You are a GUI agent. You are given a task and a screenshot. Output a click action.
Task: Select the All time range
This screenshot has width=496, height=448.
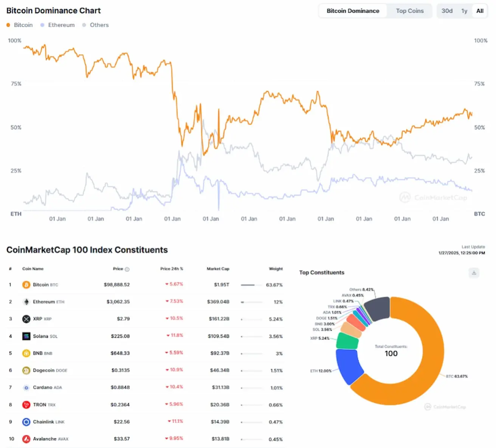(480, 11)
